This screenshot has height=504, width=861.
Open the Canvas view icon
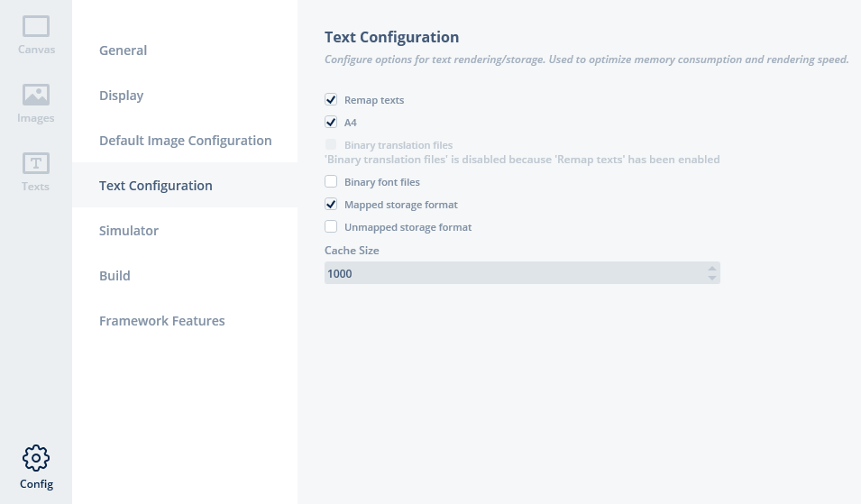36,27
